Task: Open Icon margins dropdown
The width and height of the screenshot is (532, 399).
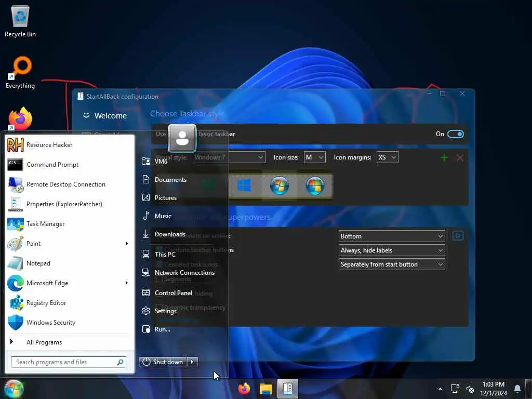Action: [387, 157]
